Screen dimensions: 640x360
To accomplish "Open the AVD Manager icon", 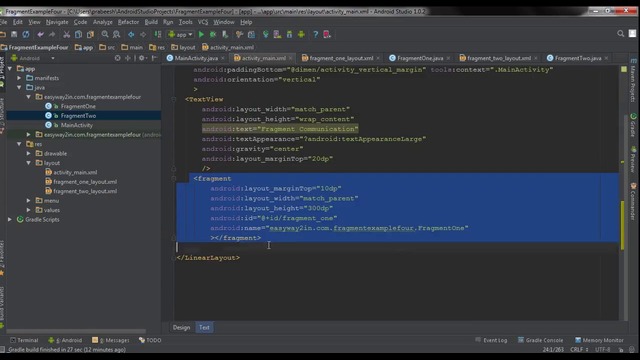I will tap(278, 35).
